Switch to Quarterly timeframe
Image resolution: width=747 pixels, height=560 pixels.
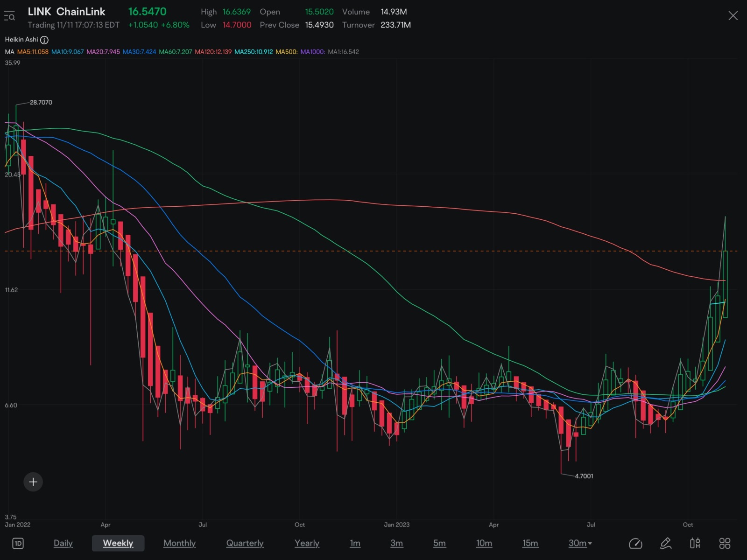point(245,543)
